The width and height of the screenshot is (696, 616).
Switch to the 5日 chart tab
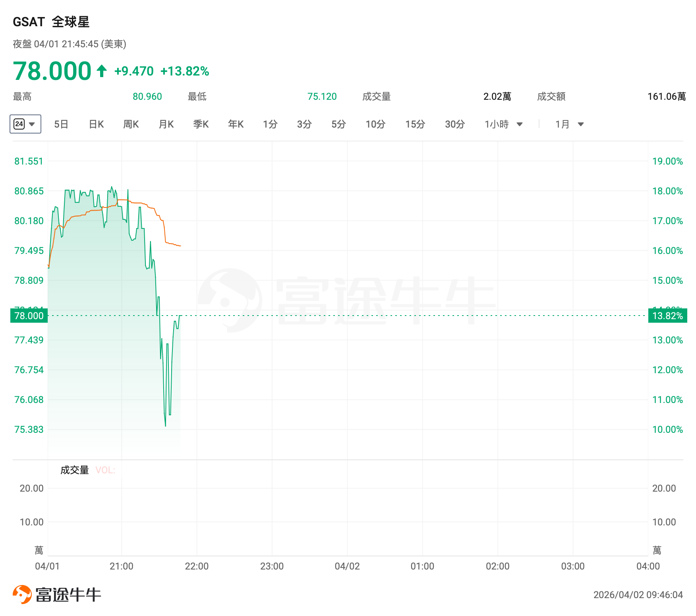click(61, 124)
